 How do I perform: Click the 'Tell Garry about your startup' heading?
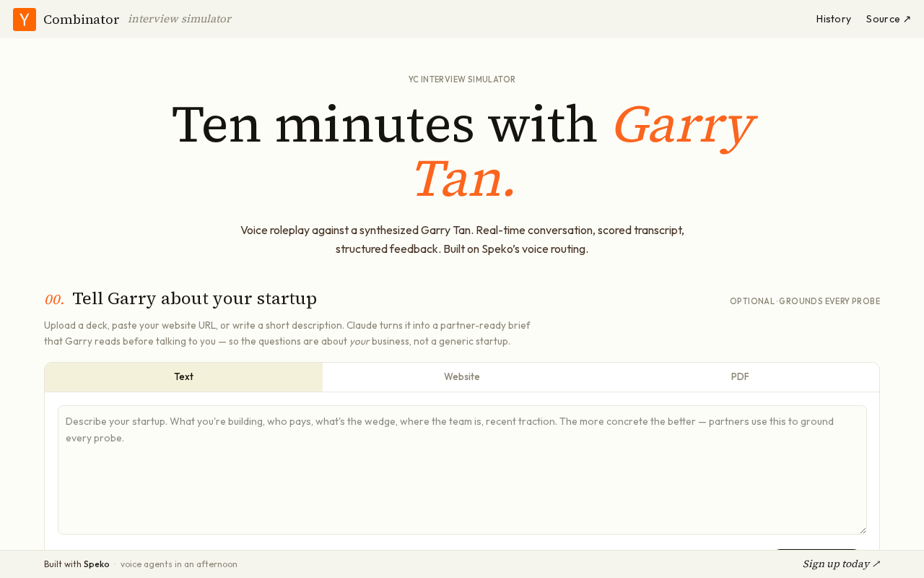coord(195,298)
